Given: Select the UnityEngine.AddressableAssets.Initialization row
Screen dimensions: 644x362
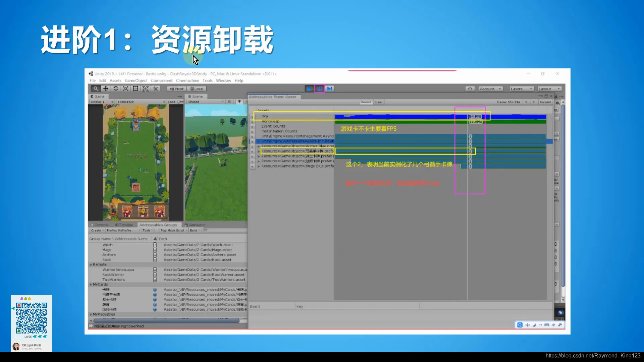Looking at the screenshot, I should (x=297, y=141).
